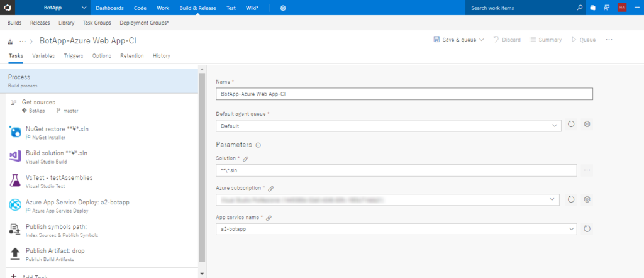Viewport: 644px width, 278px height.
Task: Open the VSTS home logo
Action: tap(7, 8)
